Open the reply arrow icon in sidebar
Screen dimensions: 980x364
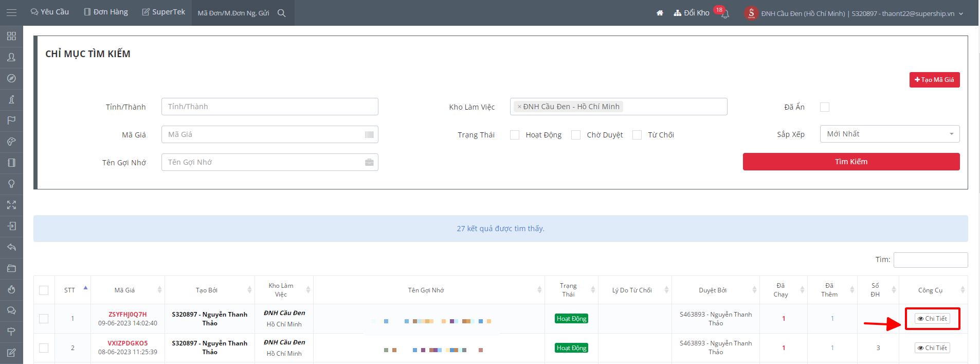(11, 247)
